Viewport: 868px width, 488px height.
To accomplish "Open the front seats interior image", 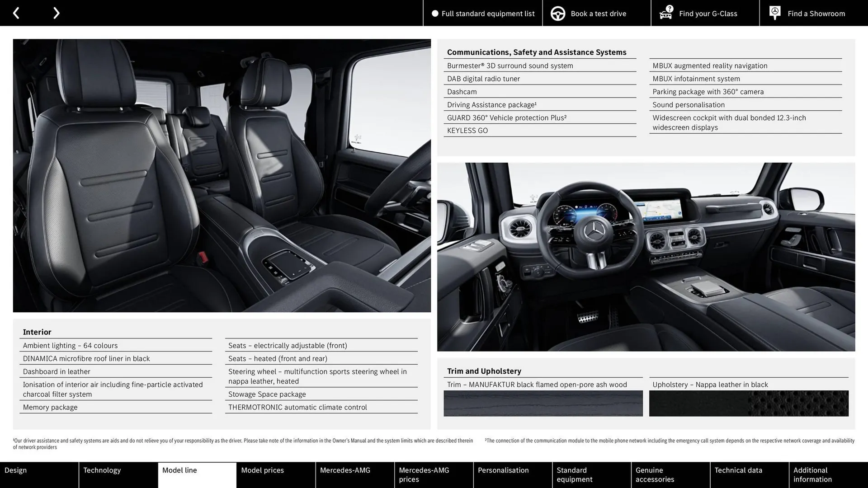I will pos(222,176).
